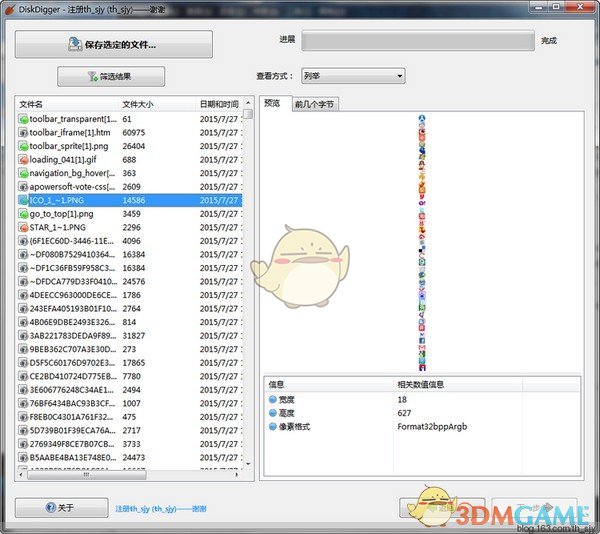Click the DiskDigger title bar app icon
Screen dimensions: 600x534
pyautogui.click(x=10, y=9)
